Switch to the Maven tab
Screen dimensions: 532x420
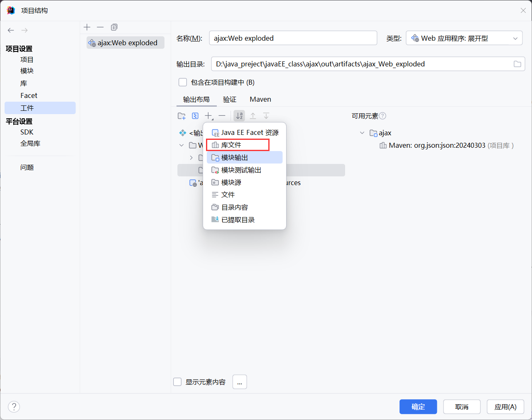pos(260,100)
